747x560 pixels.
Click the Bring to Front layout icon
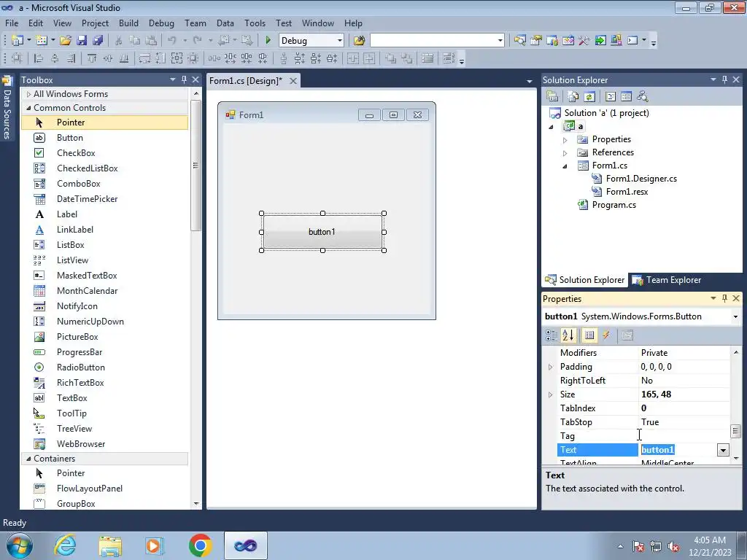coord(391,58)
